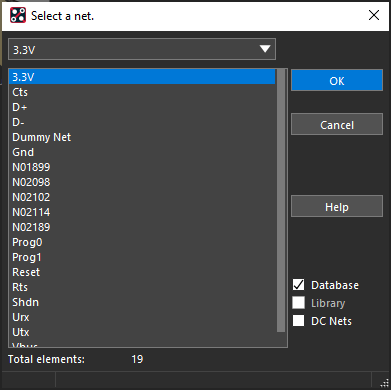391x390 pixels.
Task: Confirm the selection with the OK button
Action: pyautogui.click(x=337, y=80)
